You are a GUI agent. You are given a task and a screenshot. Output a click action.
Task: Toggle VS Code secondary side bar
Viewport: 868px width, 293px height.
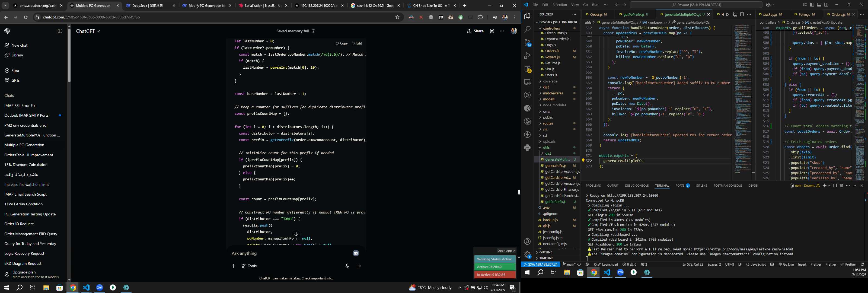[x=826, y=5]
